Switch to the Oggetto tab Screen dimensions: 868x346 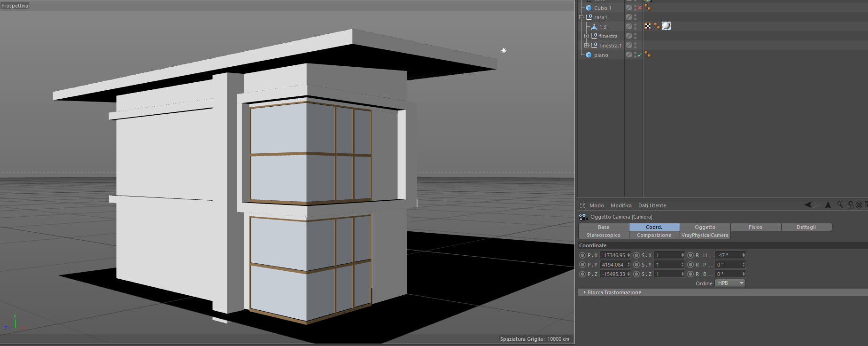pyautogui.click(x=705, y=227)
